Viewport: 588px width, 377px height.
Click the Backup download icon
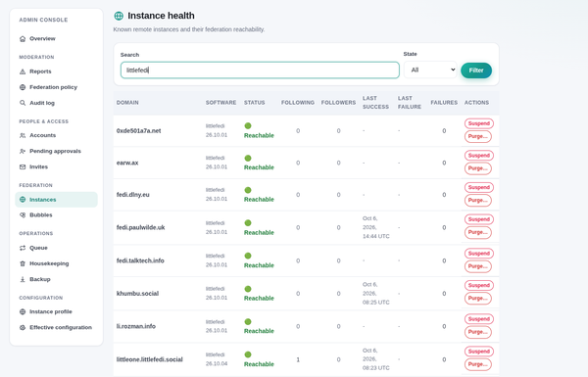[23, 279]
